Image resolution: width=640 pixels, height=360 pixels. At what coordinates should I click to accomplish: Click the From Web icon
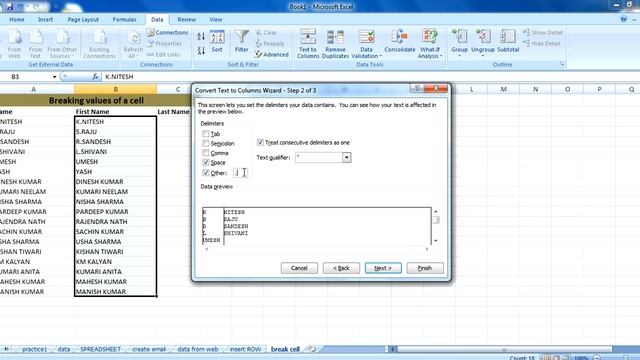click(14, 44)
